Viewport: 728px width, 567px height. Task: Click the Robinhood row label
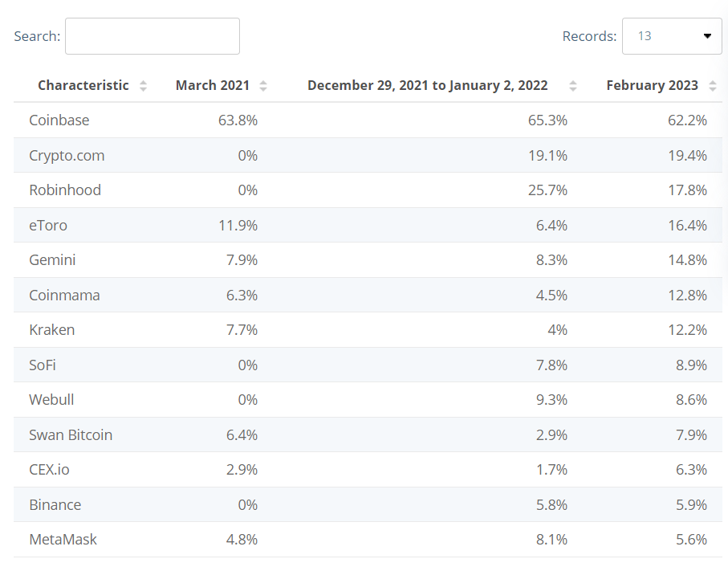tap(65, 190)
